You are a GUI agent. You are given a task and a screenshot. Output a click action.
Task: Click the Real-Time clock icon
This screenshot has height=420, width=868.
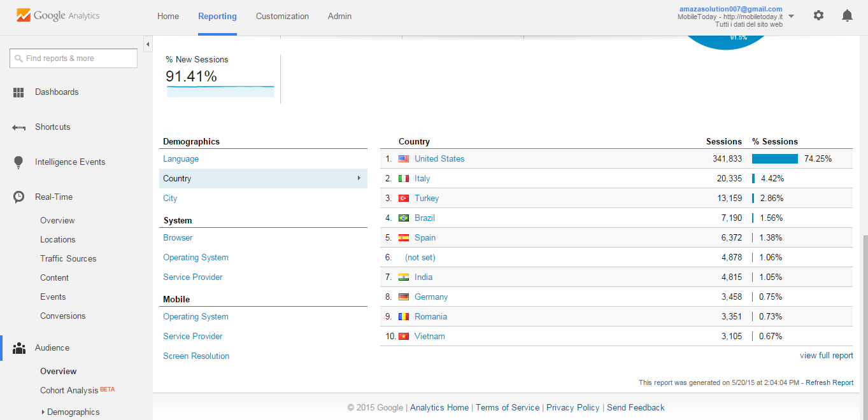[18, 197]
